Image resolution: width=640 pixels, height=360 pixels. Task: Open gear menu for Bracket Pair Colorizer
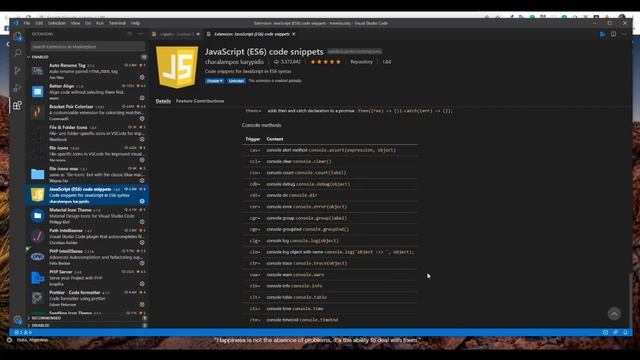click(142, 118)
